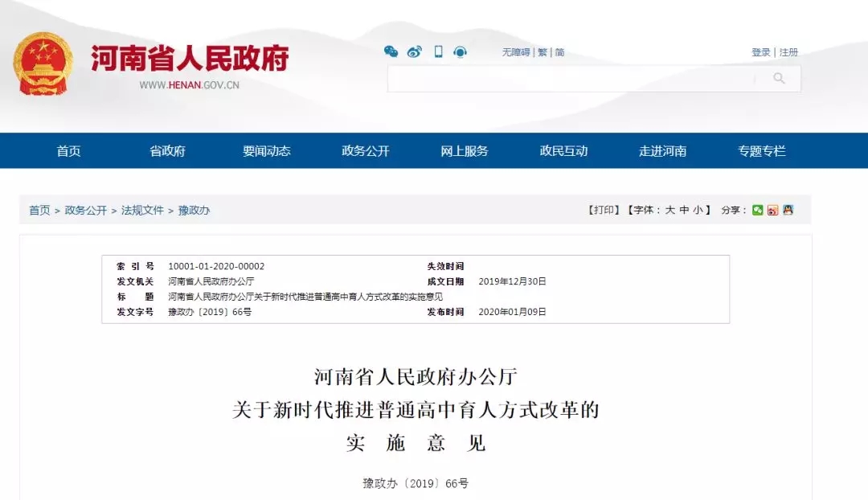
Task: Click the 【打印】 print button
Action: click(604, 210)
